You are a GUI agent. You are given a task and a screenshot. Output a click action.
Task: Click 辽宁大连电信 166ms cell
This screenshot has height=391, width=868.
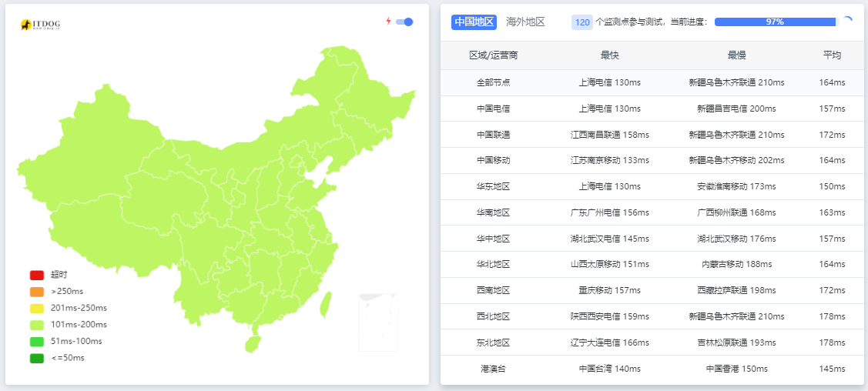pos(609,343)
